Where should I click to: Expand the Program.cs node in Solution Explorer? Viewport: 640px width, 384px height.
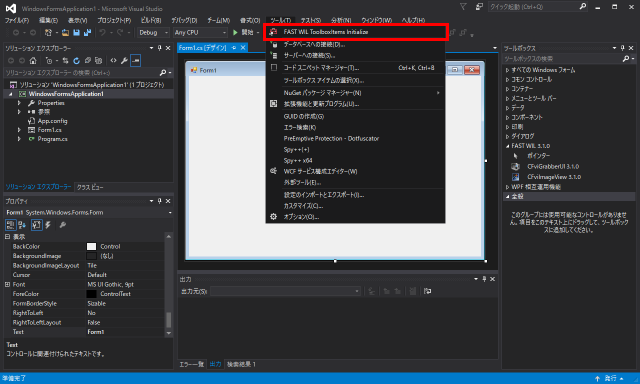coord(19,139)
